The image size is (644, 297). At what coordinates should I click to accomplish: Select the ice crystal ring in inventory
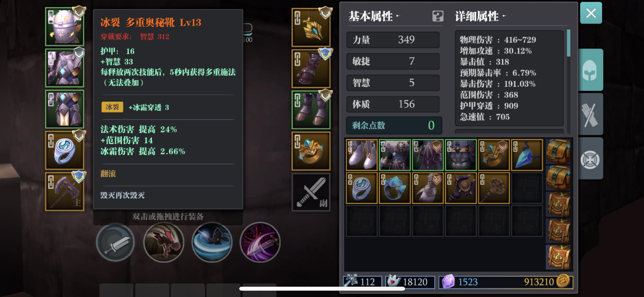[x=394, y=188]
